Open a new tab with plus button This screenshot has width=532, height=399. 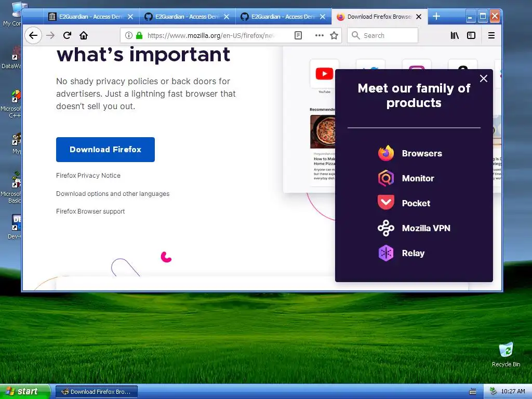(436, 16)
